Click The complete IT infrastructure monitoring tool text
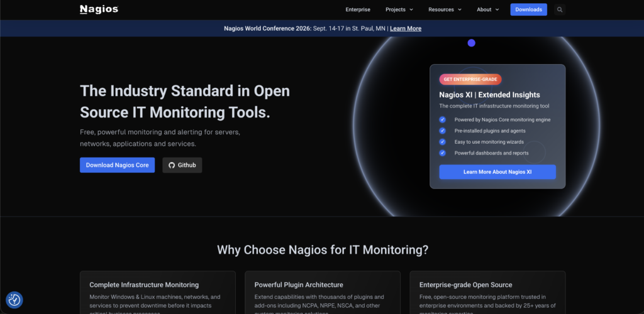 point(494,106)
